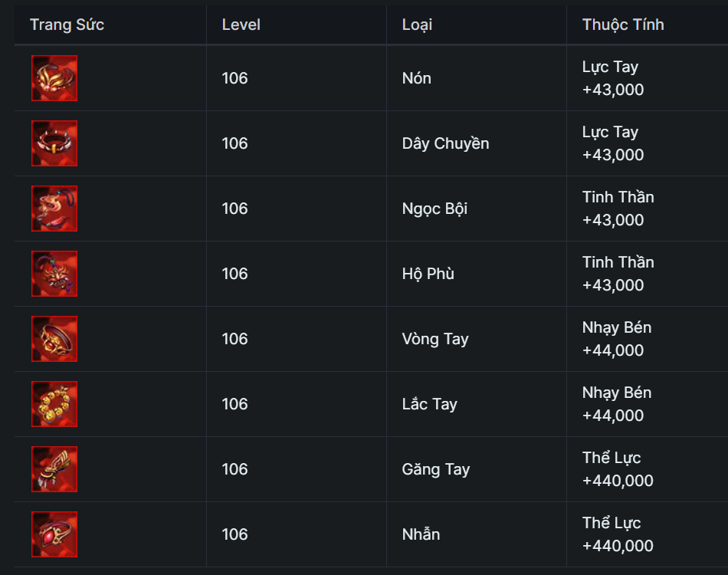Click the Vòng Tay bangle icon

point(54,339)
